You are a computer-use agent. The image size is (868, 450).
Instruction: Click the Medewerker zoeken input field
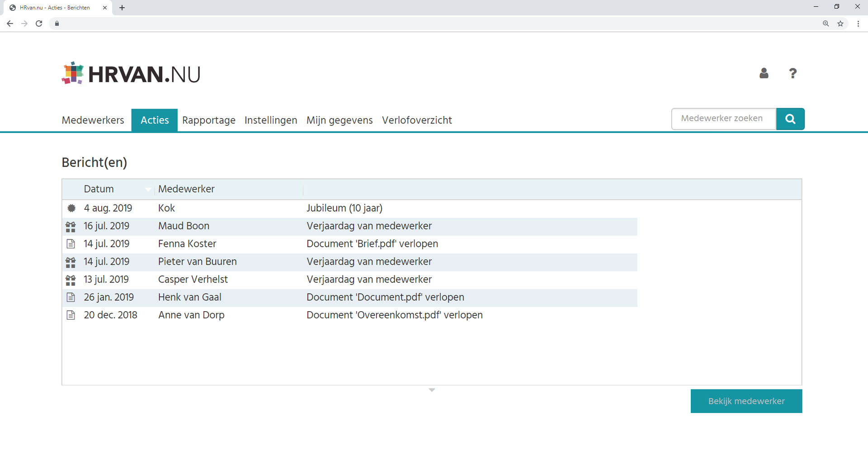[x=724, y=119]
